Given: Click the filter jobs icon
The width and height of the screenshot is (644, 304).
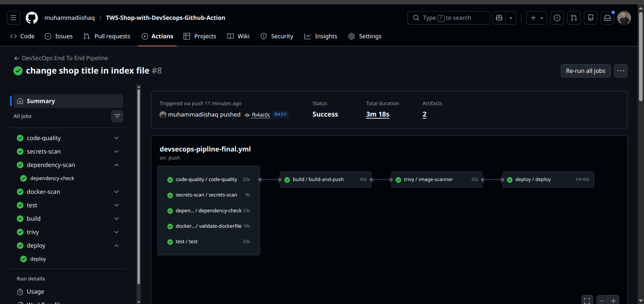Looking at the screenshot, I should pos(117,116).
